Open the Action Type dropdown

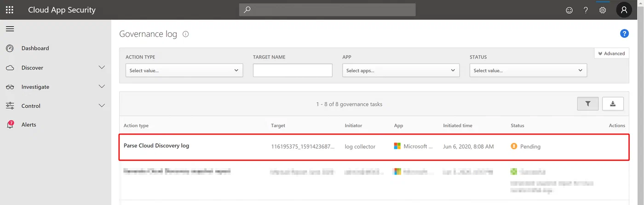click(184, 70)
